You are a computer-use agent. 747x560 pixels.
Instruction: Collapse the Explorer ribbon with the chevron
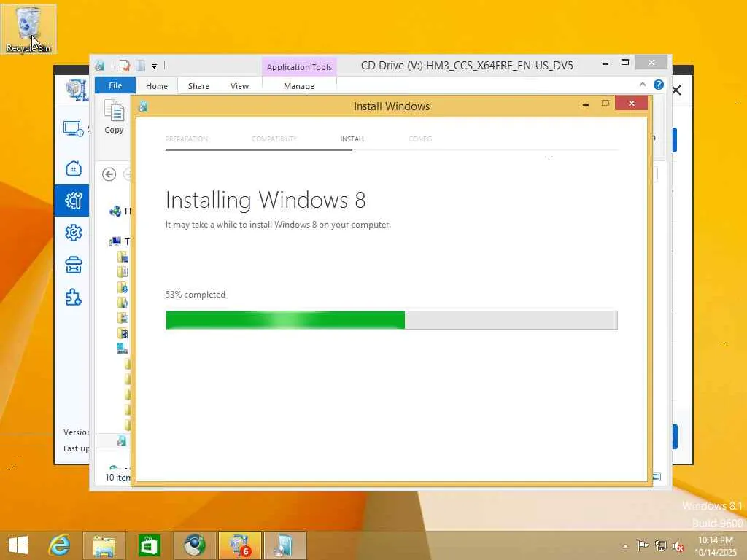642,85
